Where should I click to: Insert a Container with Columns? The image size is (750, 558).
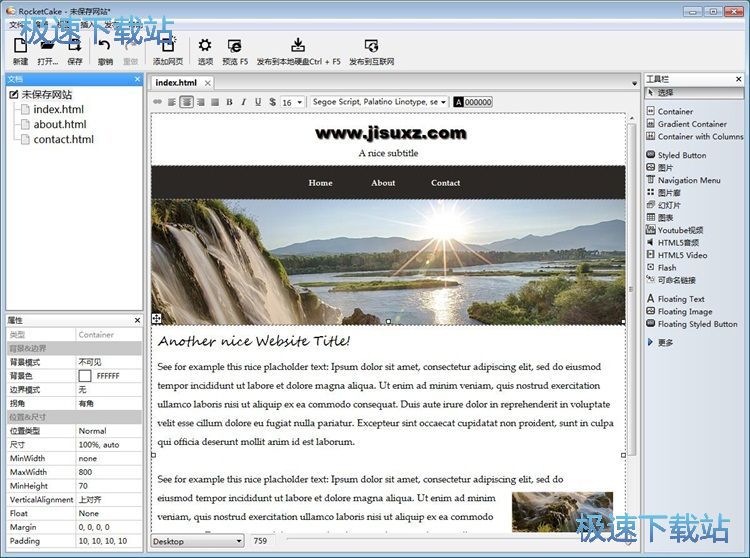[x=700, y=136]
